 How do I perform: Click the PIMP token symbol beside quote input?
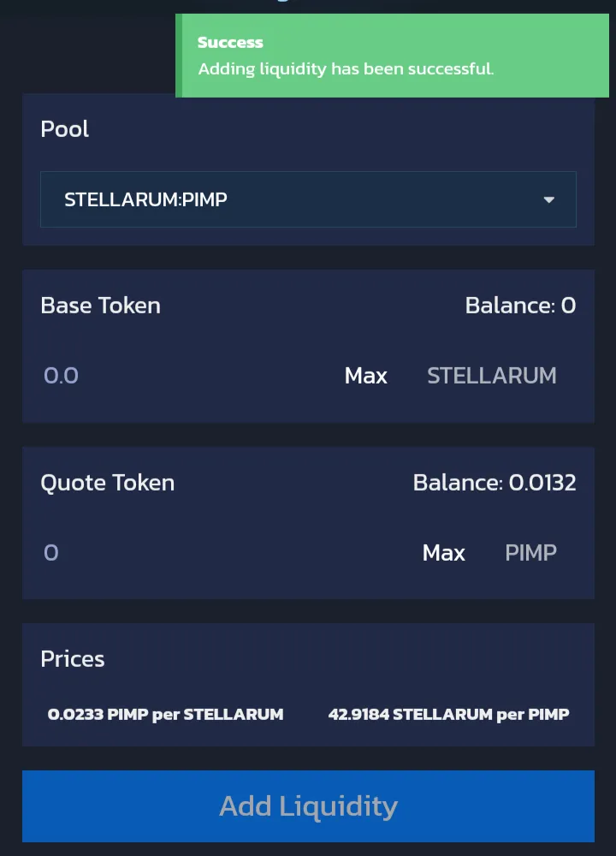[x=530, y=553]
